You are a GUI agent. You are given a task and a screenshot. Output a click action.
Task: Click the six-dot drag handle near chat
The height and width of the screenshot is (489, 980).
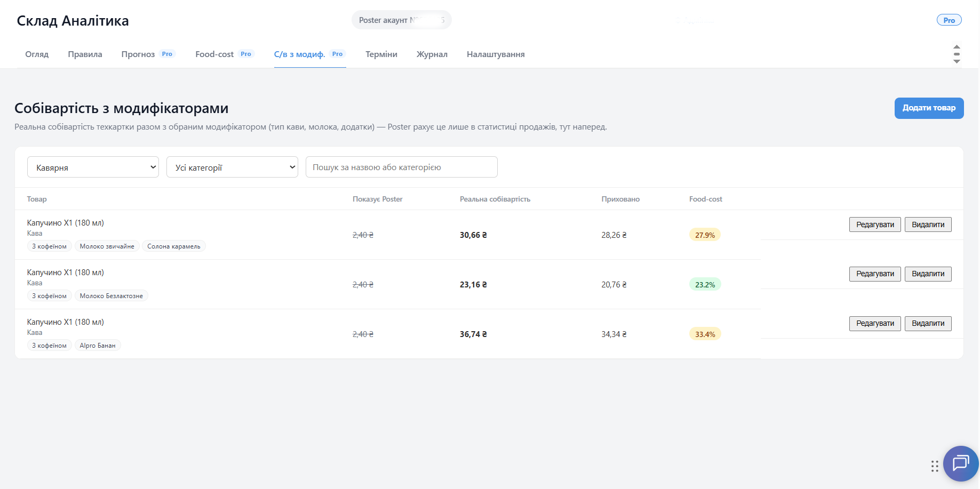(x=935, y=467)
